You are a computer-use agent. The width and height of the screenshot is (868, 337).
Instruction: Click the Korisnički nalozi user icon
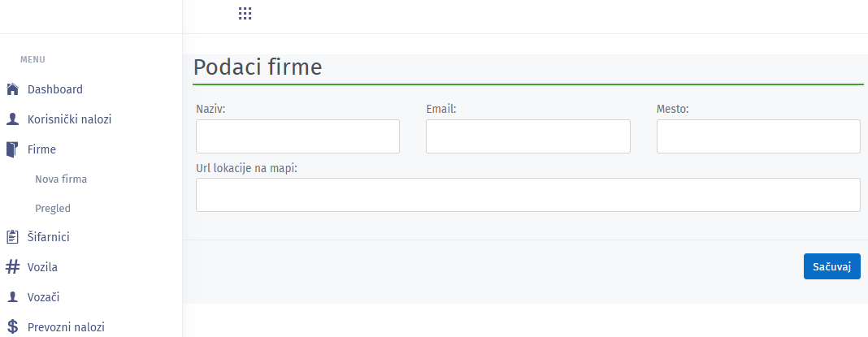(x=12, y=119)
